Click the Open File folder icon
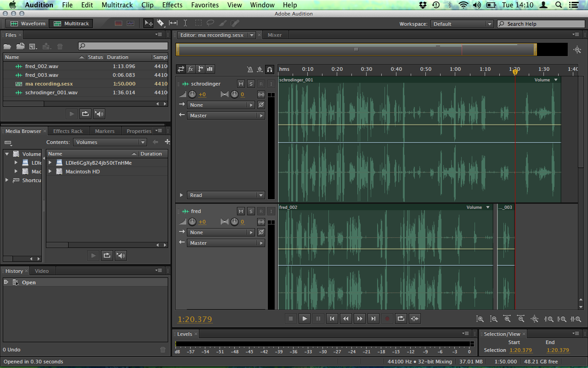This screenshot has height=368, width=588. pyautogui.click(x=7, y=46)
